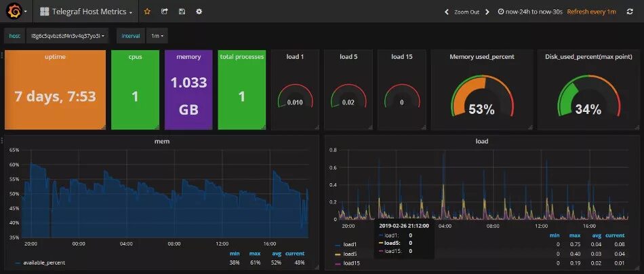Image resolution: width=644 pixels, height=274 pixels.
Task: Open the interval 1m dropdown
Action: (x=157, y=36)
